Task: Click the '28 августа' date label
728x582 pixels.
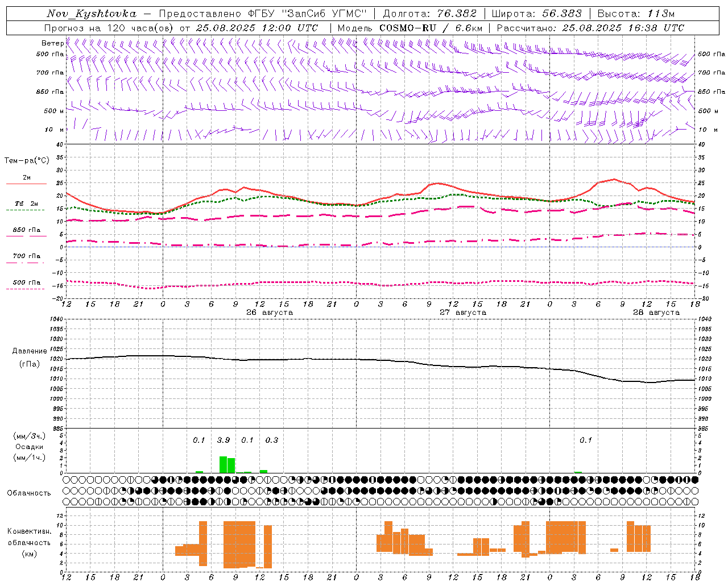Action: coord(656,313)
